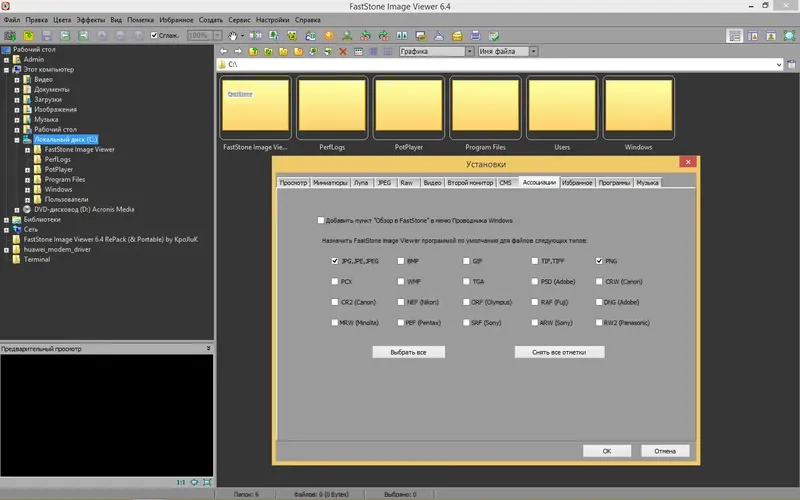Select the PotPlayer folder thumbnail
Screen dimensions: 800x500
tap(409, 108)
